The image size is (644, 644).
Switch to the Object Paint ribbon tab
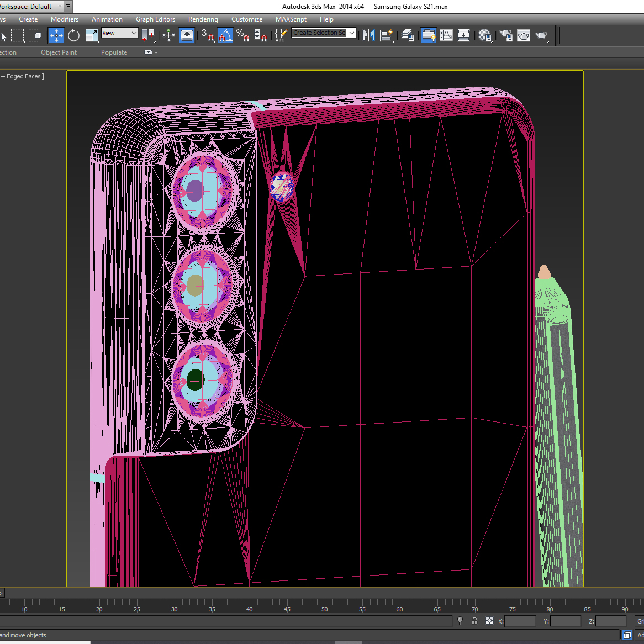click(59, 52)
